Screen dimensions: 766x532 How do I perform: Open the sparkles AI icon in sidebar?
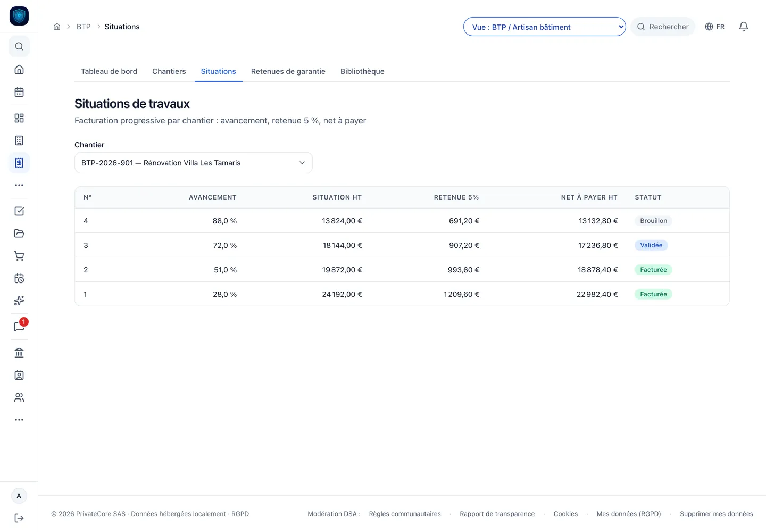pyautogui.click(x=19, y=301)
